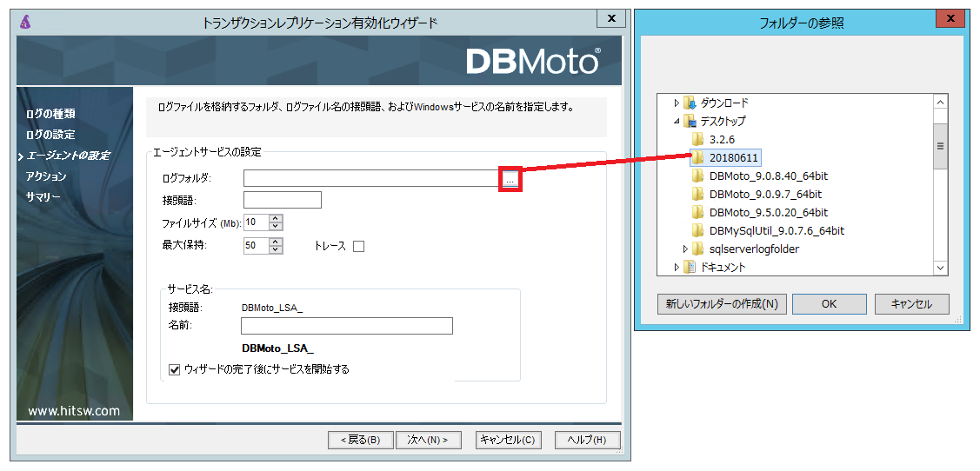Image resolution: width=980 pixels, height=471 pixels.
Task: Expand the ドキュメント folder node
Action: 677,268
